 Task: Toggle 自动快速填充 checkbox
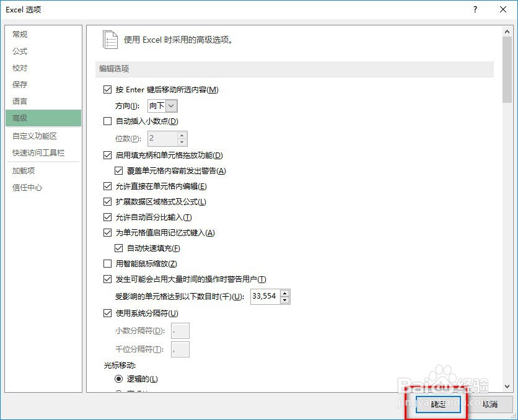click(118, 248)
